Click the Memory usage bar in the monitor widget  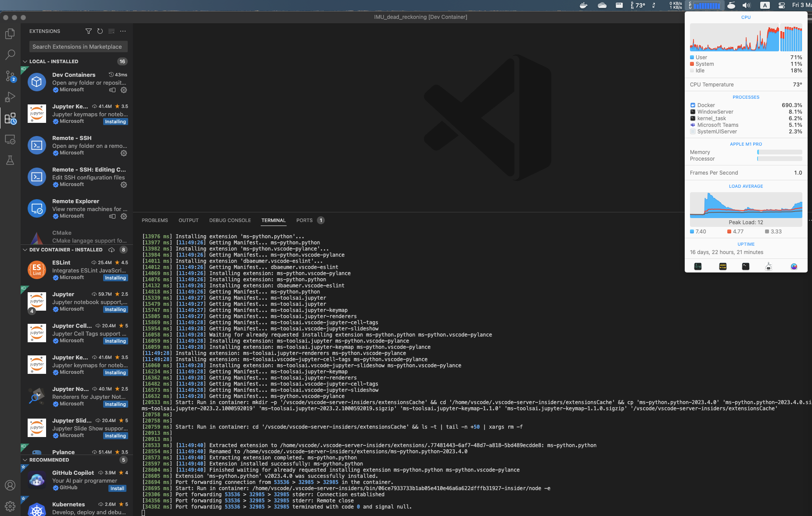[x=780, y=152]
